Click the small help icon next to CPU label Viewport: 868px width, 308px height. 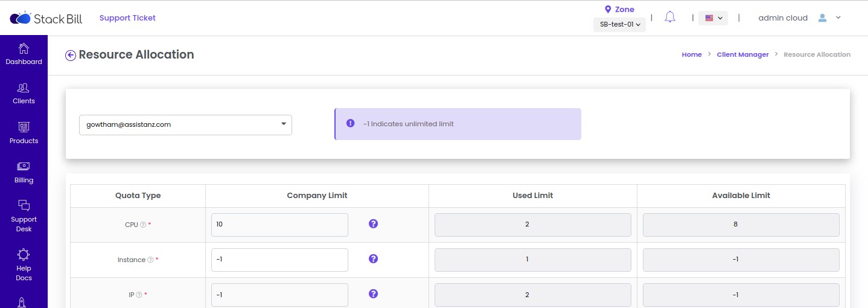143,225
